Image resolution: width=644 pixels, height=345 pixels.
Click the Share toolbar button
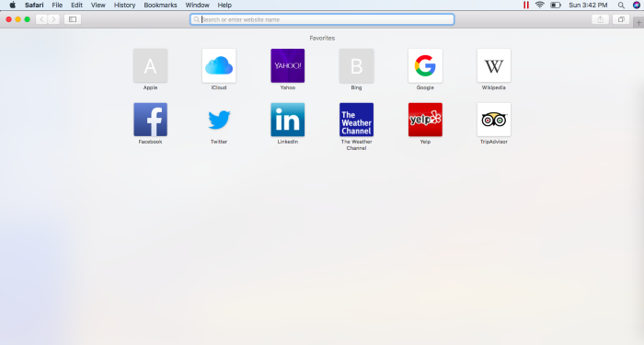[x=600, y=19]
